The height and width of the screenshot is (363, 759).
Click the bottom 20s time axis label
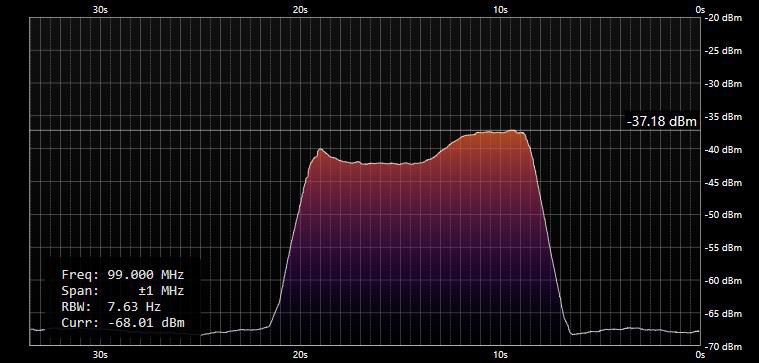pyautogui.click(x=301, y=354)
